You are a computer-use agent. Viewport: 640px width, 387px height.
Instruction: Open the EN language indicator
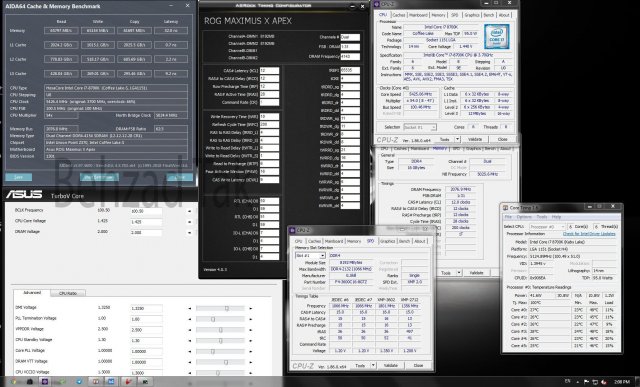[x=567, y=381]
